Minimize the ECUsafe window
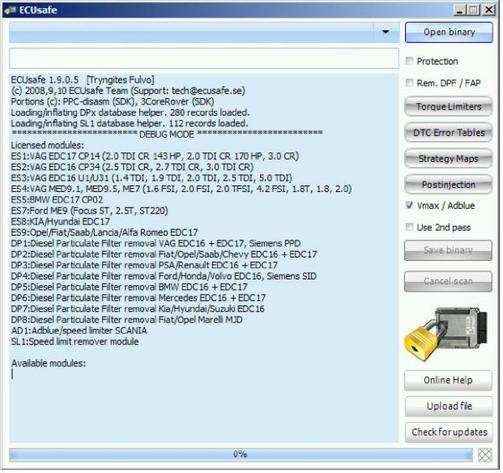503x473 pixels. point(460,10)
